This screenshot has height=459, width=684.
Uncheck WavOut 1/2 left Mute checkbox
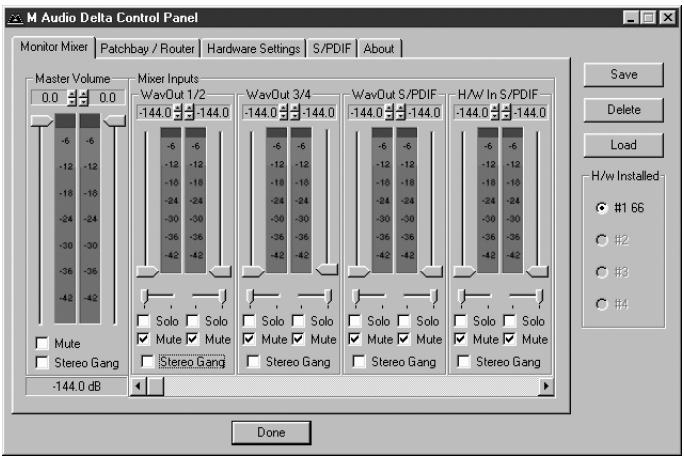click(143, 339)
